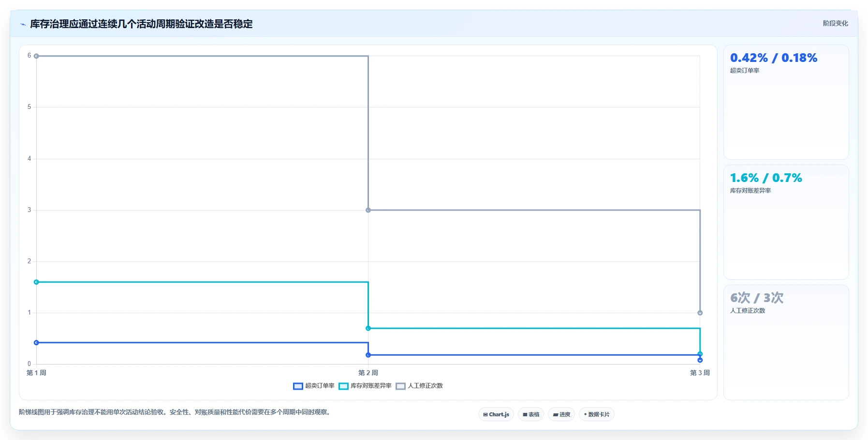Toggle the 超卖订单率 legend item
Viewport: 868px width, 440px height.
(x=314, y=386)
